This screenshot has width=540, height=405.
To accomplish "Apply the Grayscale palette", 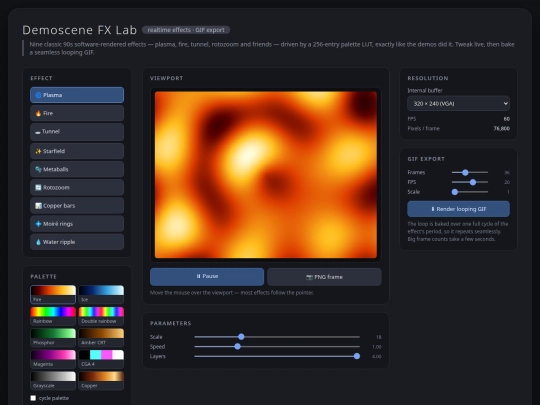I will pyautogui.click(x=53, y=381).
